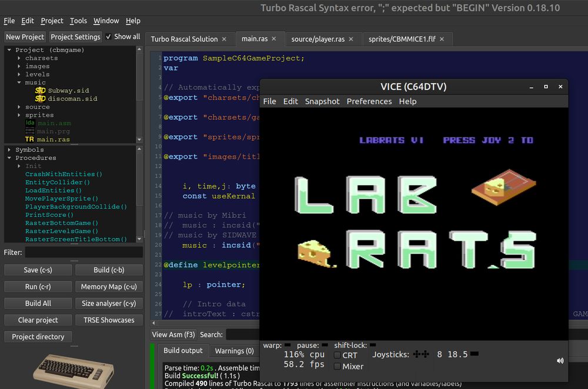The width and height of the screenshot is (588, 389).
Task: Click the TR icon next to main.ras
Action: (29, 140)
